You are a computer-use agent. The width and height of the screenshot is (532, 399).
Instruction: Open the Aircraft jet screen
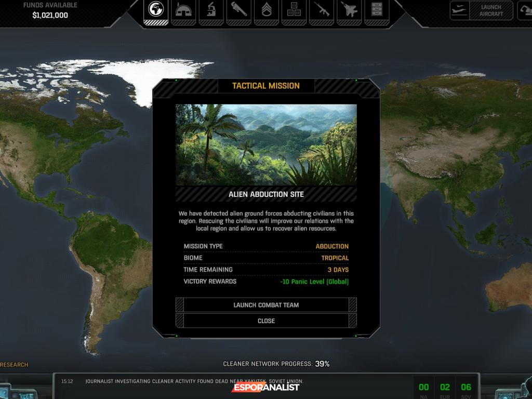coord(349,11)
